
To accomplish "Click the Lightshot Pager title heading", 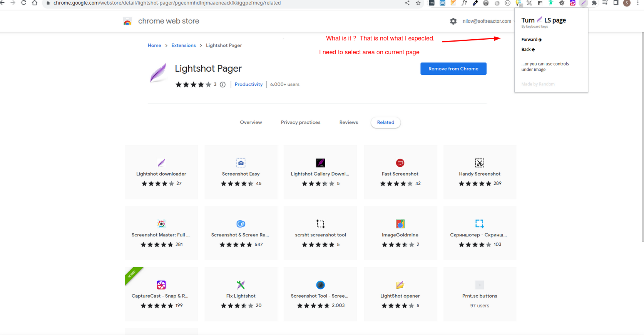I will (208, 69).
